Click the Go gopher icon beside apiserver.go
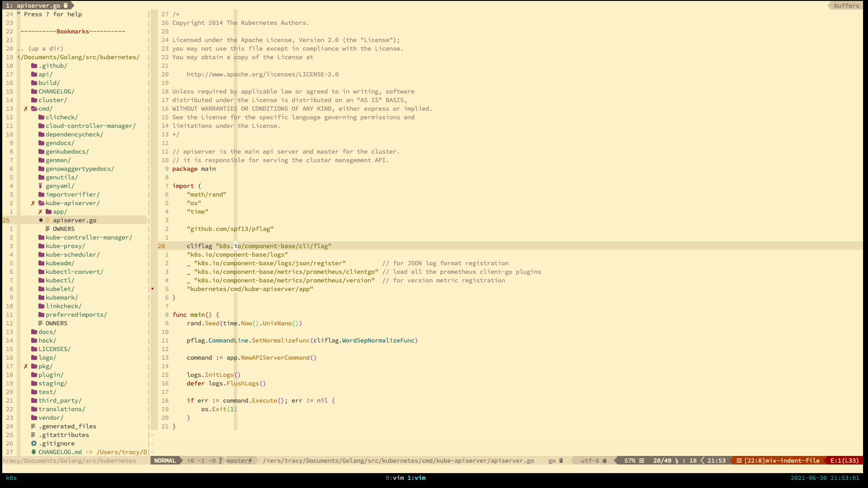 [47, 221]
